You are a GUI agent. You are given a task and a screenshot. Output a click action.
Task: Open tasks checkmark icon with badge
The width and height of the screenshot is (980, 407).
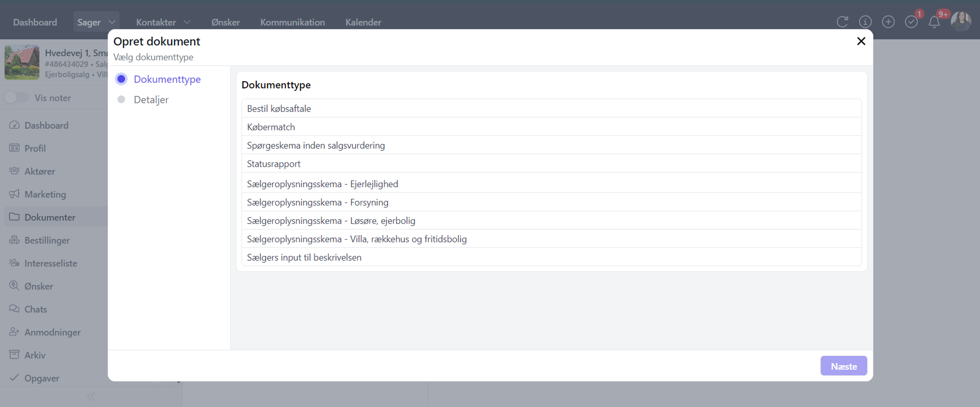coord(911,22)
